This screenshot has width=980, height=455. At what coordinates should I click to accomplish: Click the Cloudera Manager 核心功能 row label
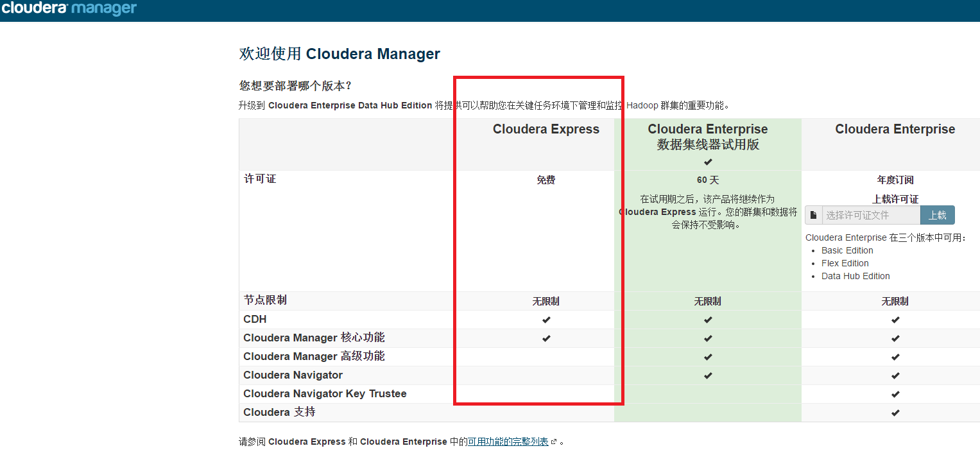[x=314, y=338]
